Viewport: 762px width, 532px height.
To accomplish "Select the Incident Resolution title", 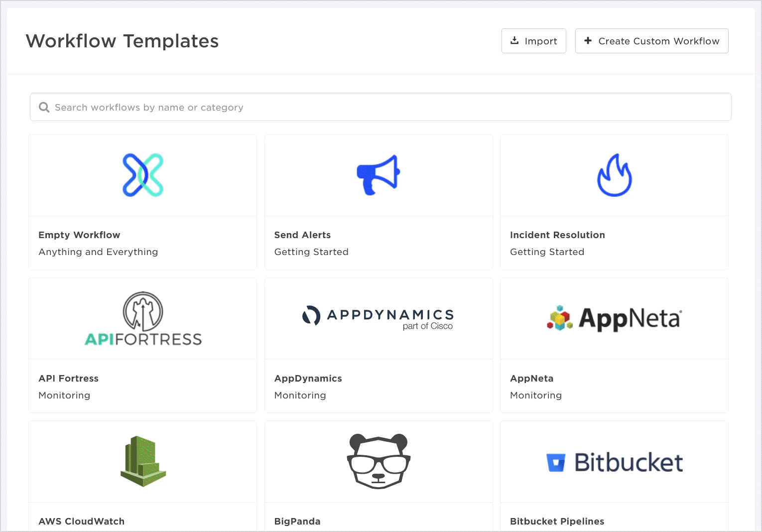I will (x=557, y=235).
